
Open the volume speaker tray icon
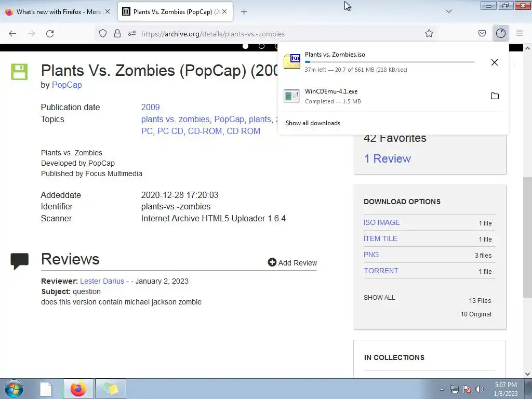pyautogui.click(x=480, y=389)
